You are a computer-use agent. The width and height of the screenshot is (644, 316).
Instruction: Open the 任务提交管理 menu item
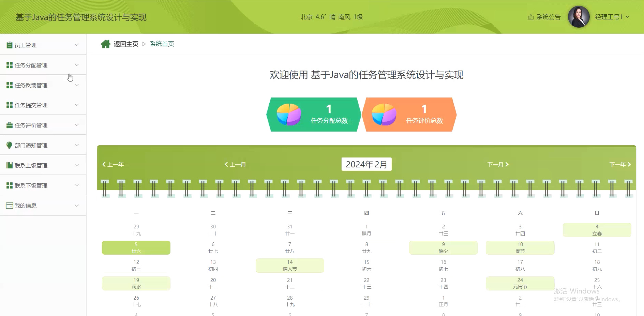tap(43, 105)
